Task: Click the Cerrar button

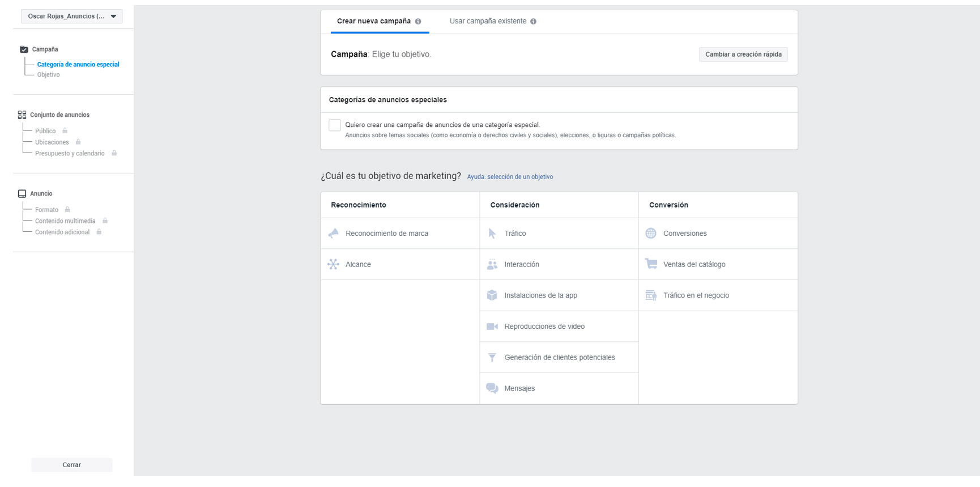Action: [71, 465]
